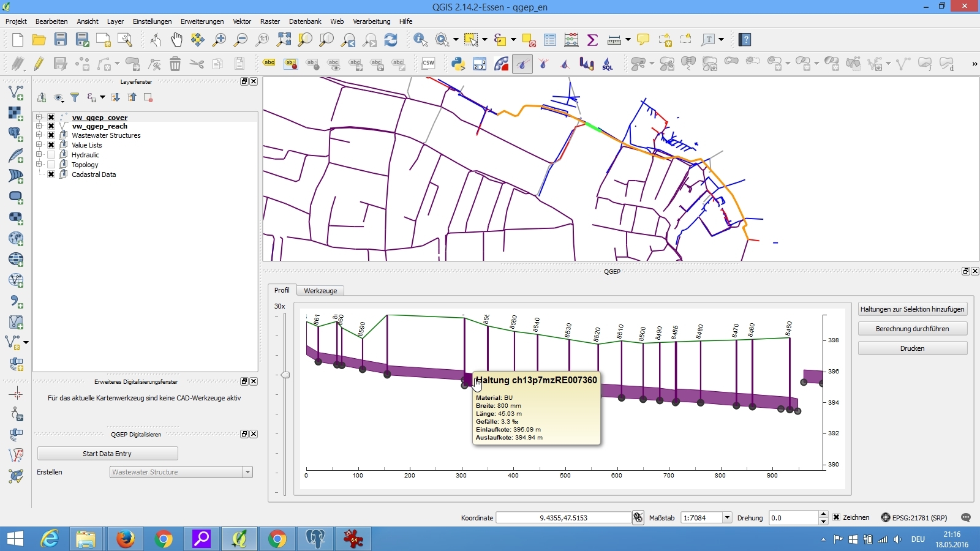Toggle mouse coordinate display button beside Koordinate field
The width and height of the screenshot is (980, 551).
point(638,518)
